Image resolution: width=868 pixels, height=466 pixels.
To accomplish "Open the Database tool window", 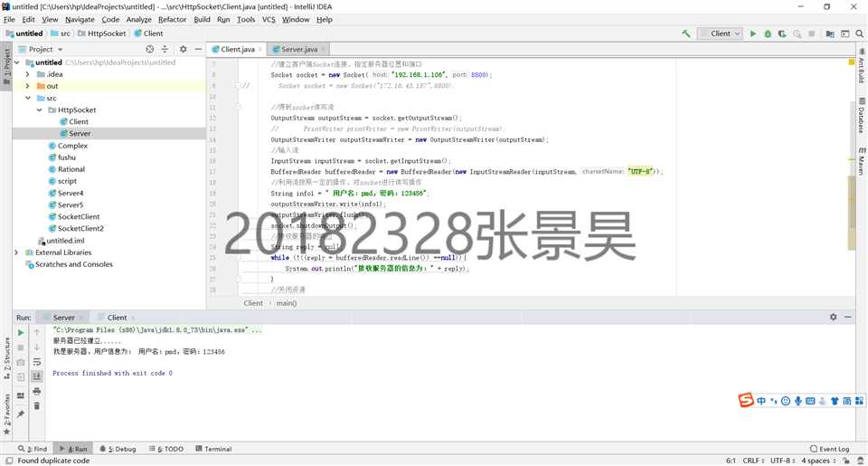I will (x=862, y=116).
